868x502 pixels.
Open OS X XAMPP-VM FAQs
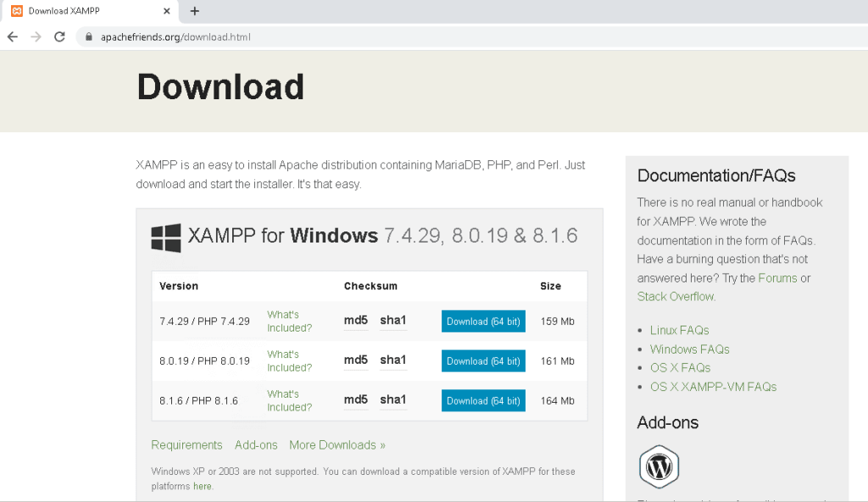[x=713, y=387]
